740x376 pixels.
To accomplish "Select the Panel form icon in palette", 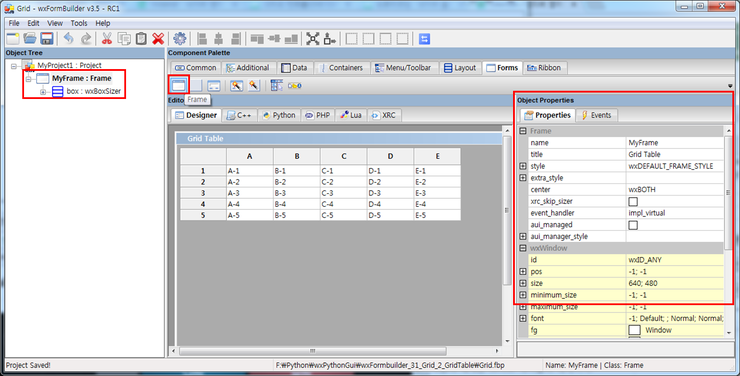I will tap(196, 85).
